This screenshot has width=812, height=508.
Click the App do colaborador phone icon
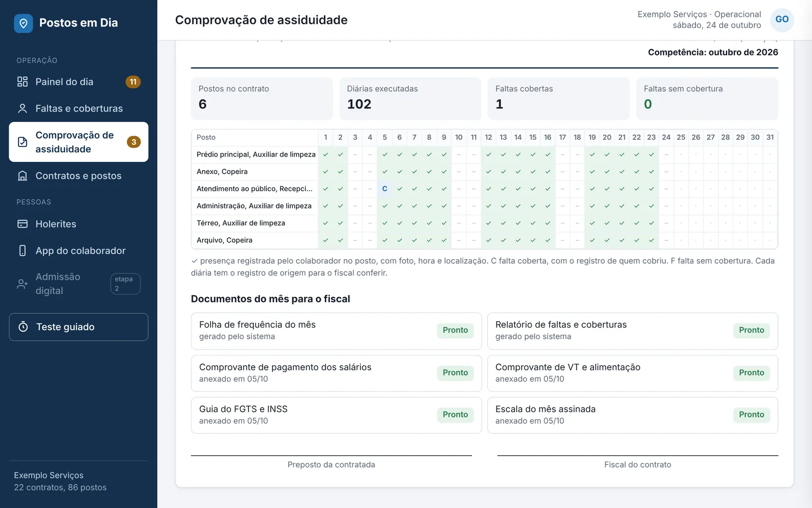[22, 250]
